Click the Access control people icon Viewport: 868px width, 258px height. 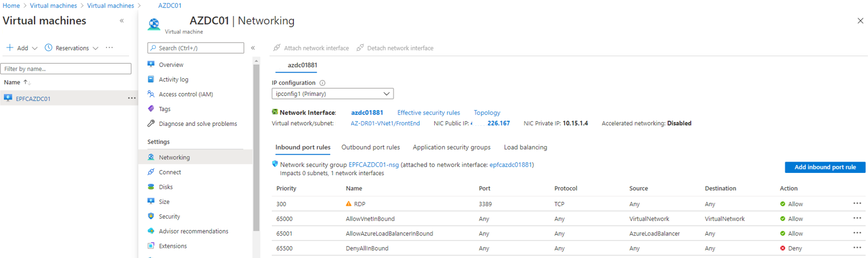tap(151, 94)
